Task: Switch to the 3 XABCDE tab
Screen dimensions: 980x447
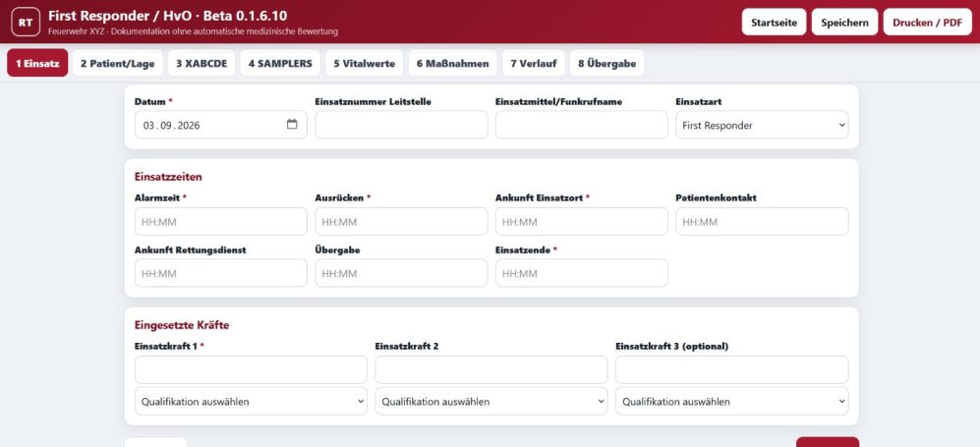Action: tap(202, 63)
